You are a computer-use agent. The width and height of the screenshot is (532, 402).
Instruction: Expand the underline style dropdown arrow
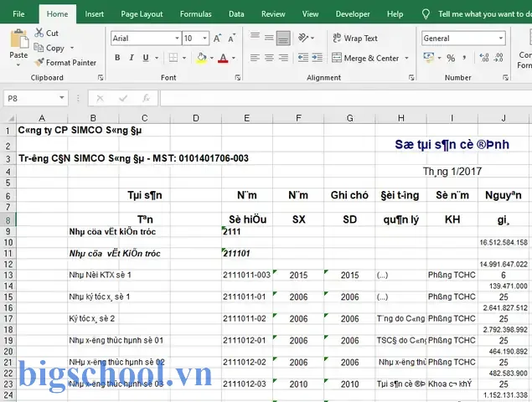point(157,58)
